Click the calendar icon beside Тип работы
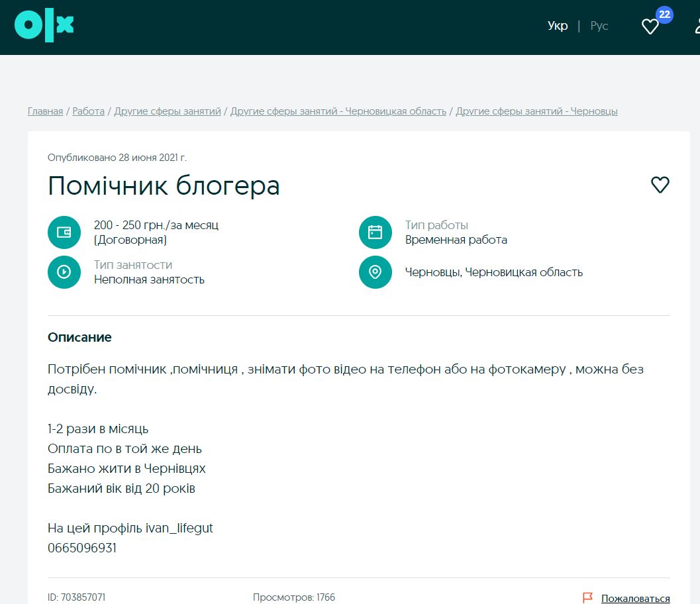This screenshot has height=604, width=700. coord(375,232)
